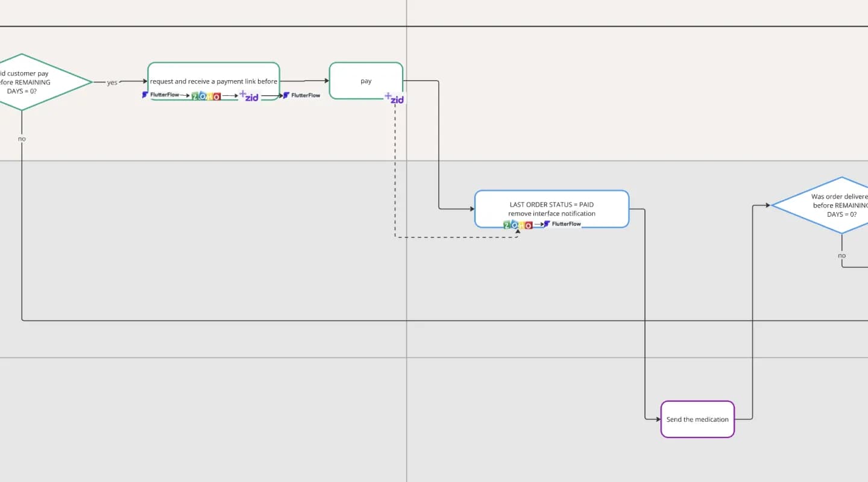Select the zid logo on the pay node
Viewport: 868px width, 482px height.
(x=394, y=98)
